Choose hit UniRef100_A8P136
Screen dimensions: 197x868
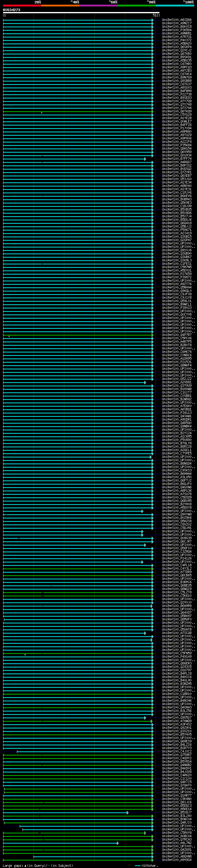click(x=177, y=491)
